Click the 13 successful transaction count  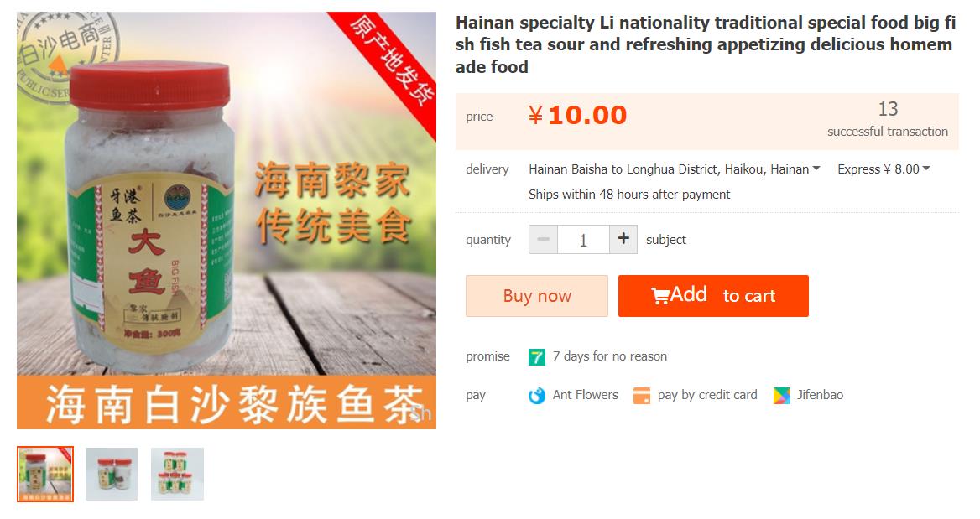888,119
